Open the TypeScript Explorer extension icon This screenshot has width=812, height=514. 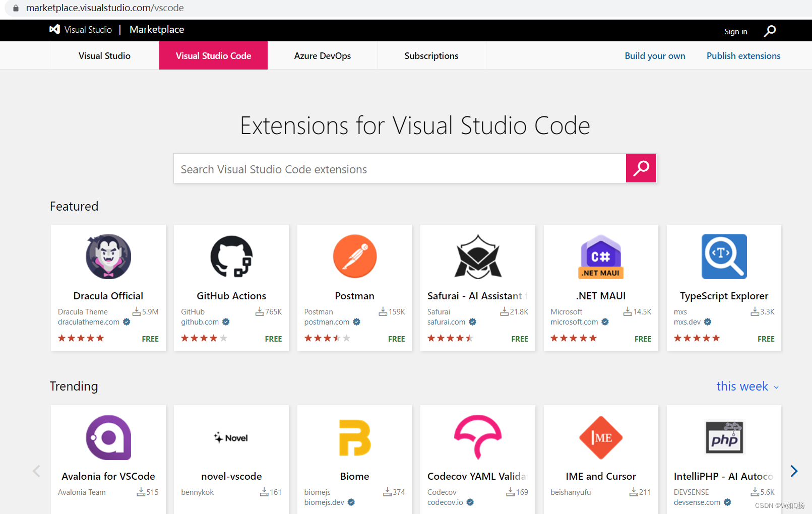[x=724, y=256]
